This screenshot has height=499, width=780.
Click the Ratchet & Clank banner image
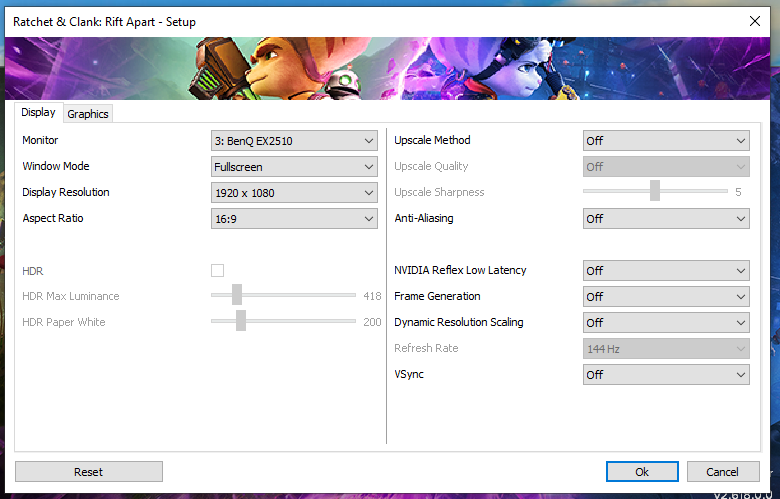[x=387, y=69]
